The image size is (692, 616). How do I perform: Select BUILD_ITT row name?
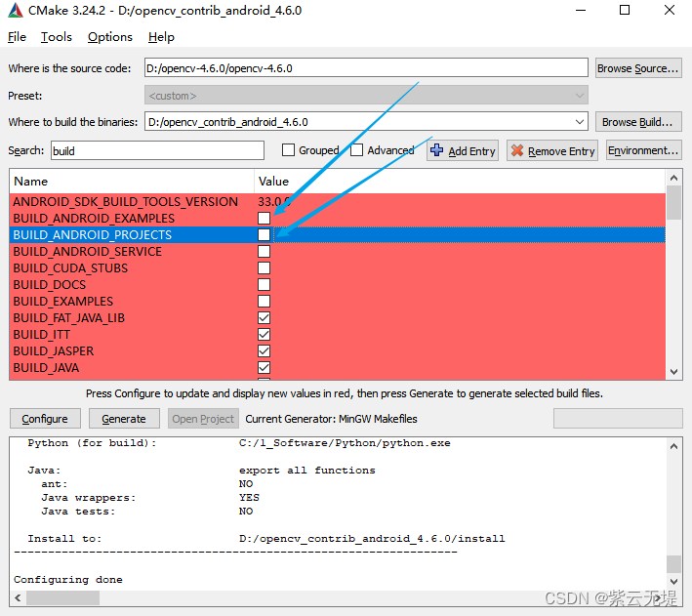[x=42, y=334]
